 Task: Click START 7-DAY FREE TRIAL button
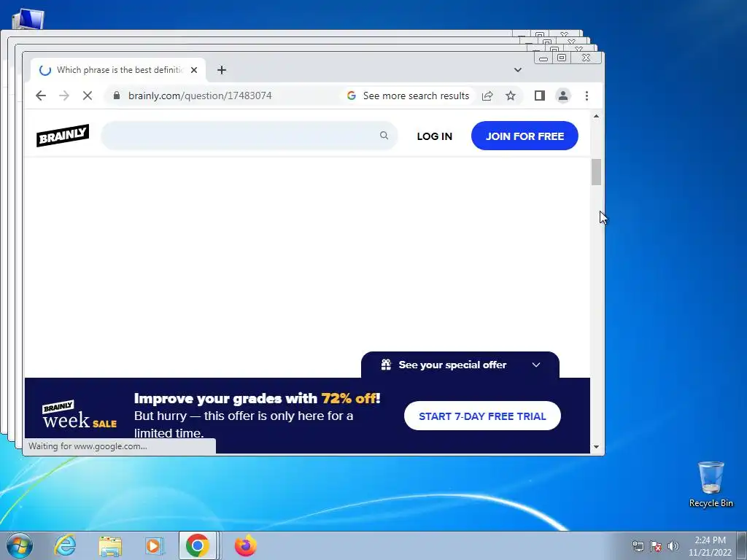pos(482,416)
